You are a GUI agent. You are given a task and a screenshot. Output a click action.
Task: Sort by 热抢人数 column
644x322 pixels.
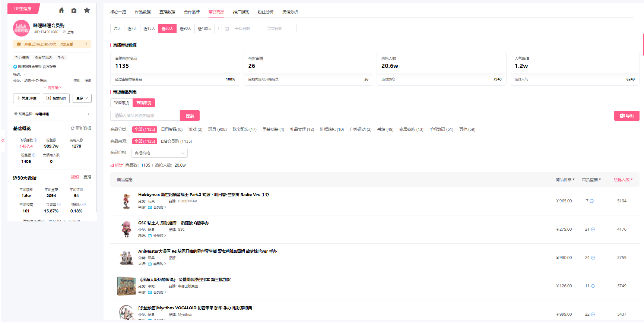[623, 180]
